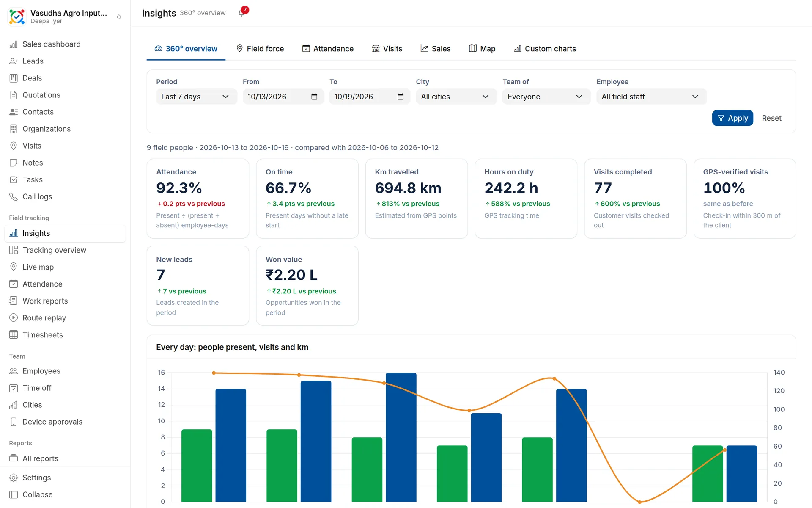Open the notifications bell icon
Viewport: 812px width, 508px height.
coord(241,13)
